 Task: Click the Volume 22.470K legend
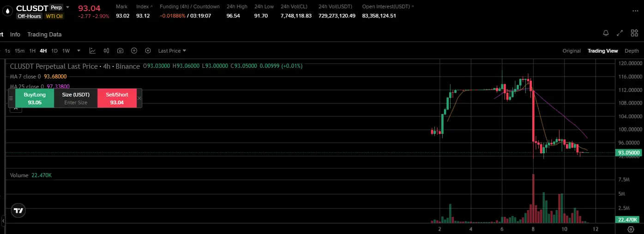31,175
